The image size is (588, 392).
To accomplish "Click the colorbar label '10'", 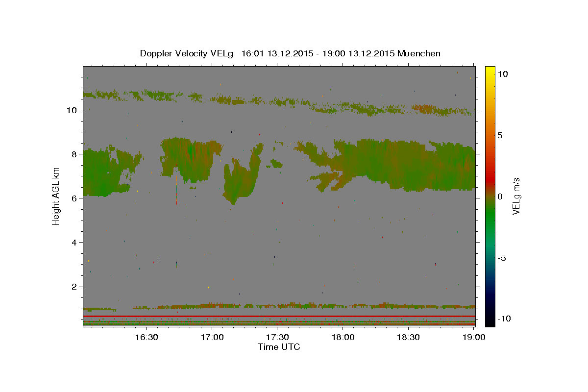I will point(502,73).
